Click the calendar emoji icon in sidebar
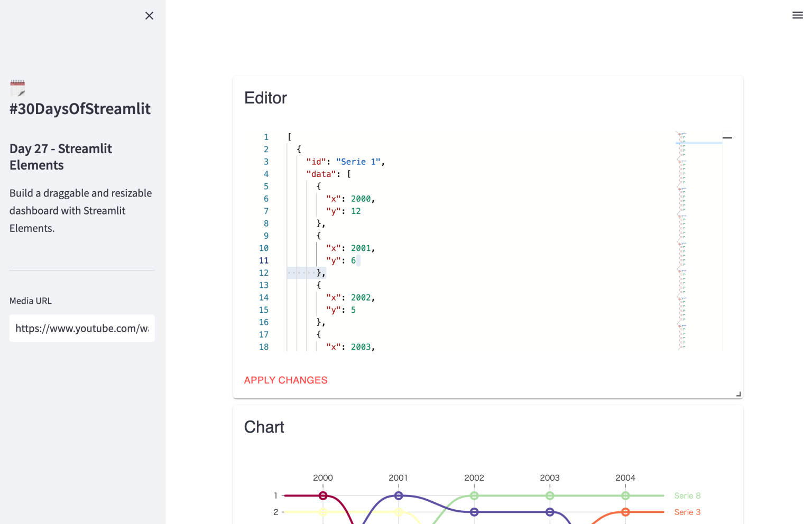Image resolution: width=812 pixels, height=524 pixels. 17,88
